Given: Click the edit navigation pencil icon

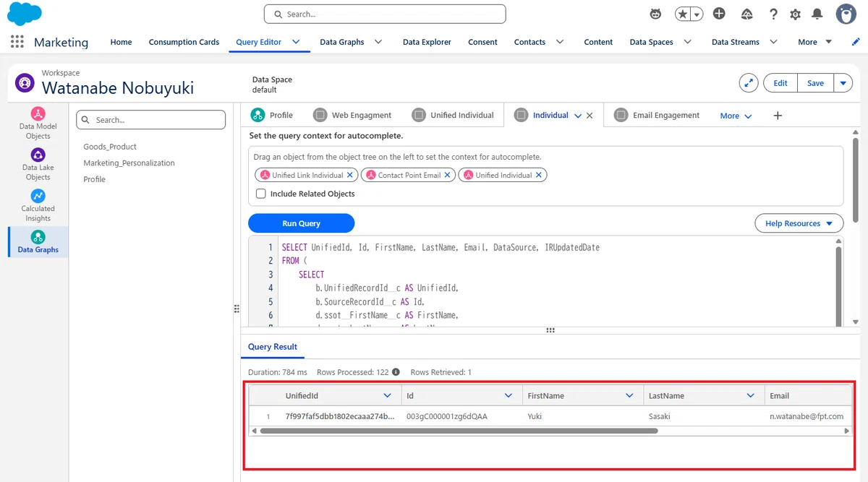Looking at the screenshot, I should [856, 42].
